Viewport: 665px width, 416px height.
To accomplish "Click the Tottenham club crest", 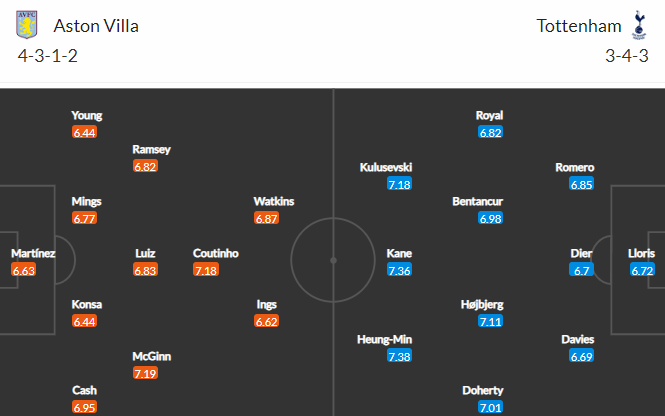I will 639,25.
